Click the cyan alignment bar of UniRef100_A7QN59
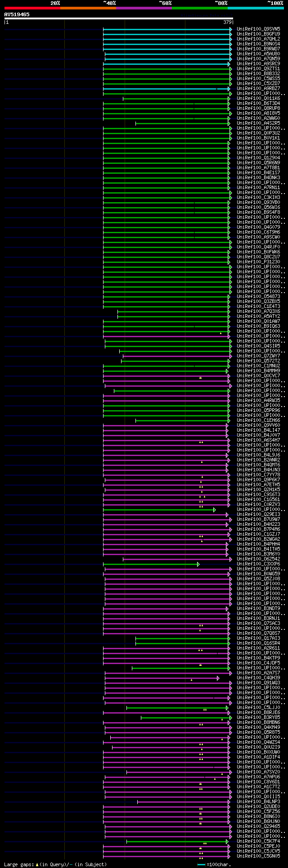Image resolution: width=288 pixels, height=868 pixels. click(167, 59)
